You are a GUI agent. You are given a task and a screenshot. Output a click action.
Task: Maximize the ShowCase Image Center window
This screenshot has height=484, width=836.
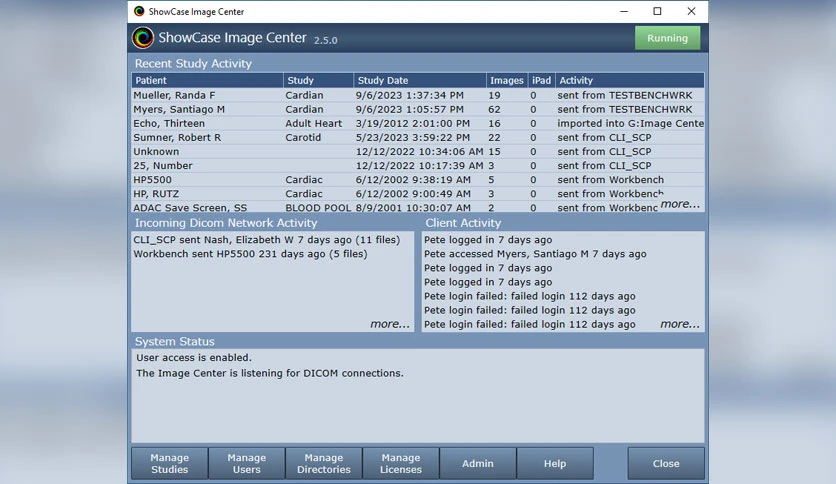click(x=657, y=11)
